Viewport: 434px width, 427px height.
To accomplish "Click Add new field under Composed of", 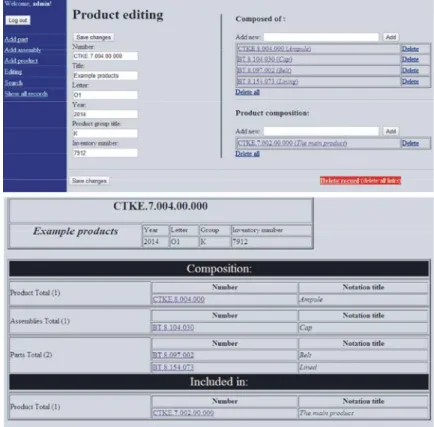I will click(321, 37).
